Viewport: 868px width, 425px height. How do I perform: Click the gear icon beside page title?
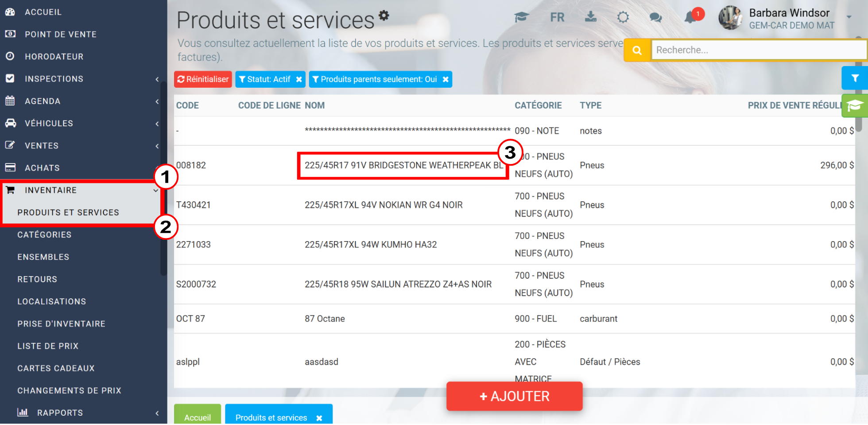[x=384, y=16]
